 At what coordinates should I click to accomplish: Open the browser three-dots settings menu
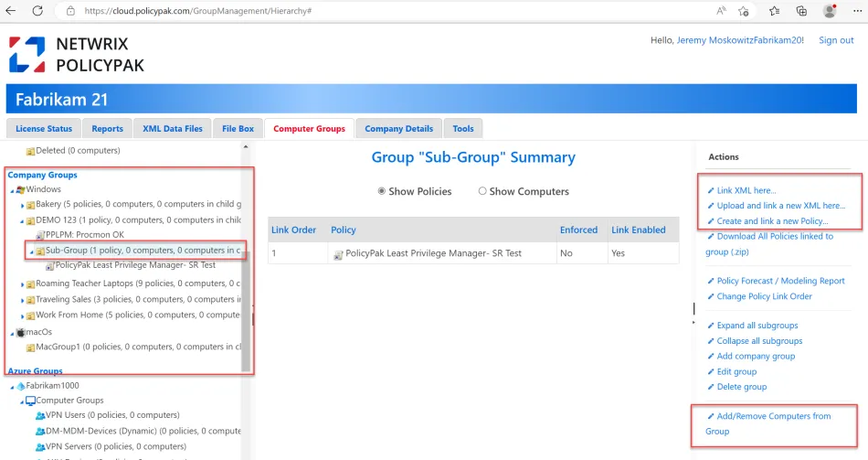(x=856, y=11)
